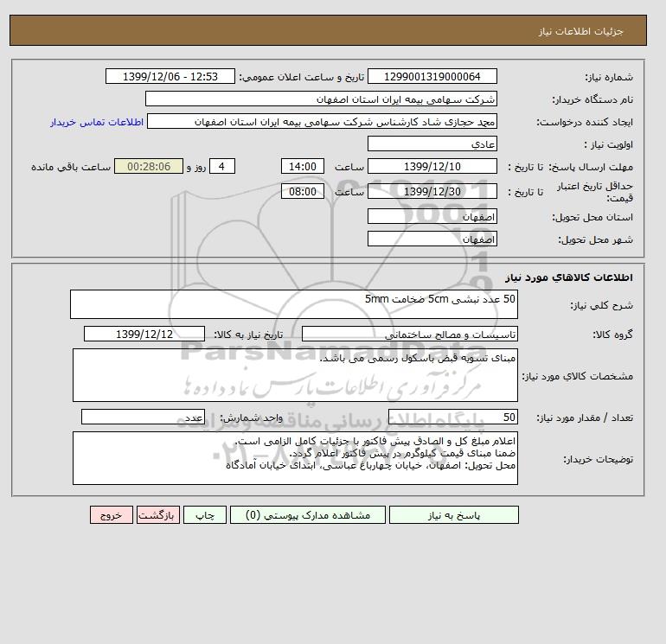Click the ایجاد کننده درخواست field
The height and width of the screenshot is (644, 666).
point(322,121)
